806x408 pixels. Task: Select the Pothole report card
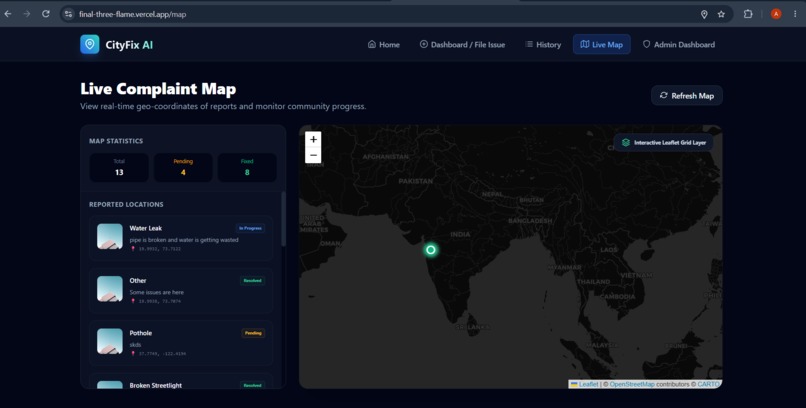181,343
